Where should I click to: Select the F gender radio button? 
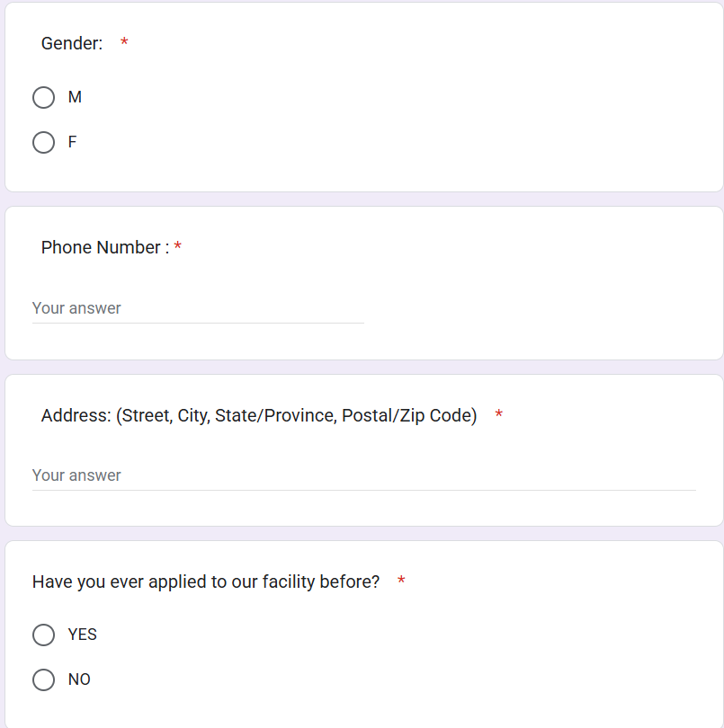43,142
